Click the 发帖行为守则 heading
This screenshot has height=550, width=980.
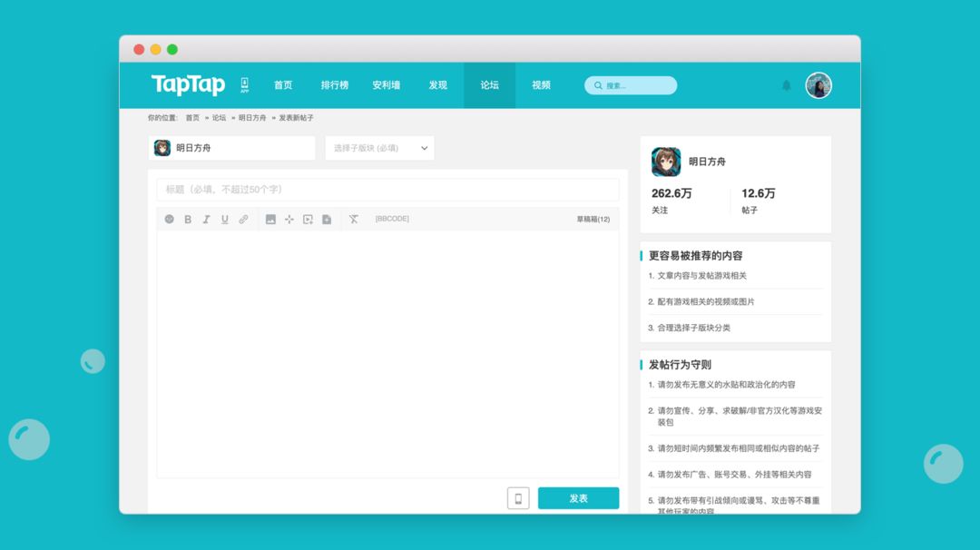point(680,364)
